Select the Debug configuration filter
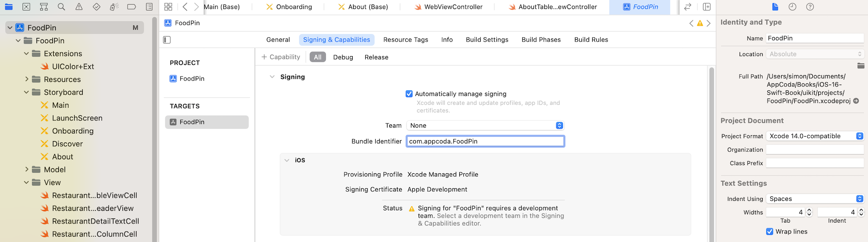Screen dimensions: 868x242 pyautogui.click(x=343, y=57)
